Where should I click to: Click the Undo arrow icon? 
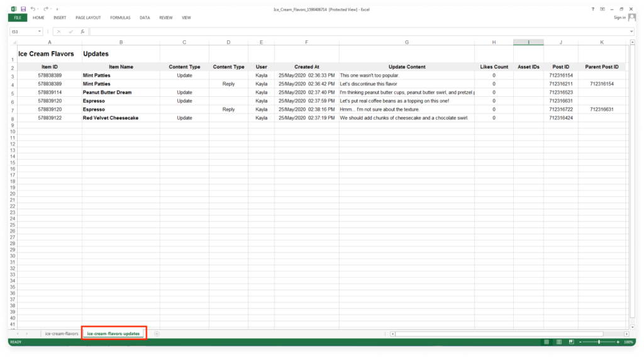[33, 9]
